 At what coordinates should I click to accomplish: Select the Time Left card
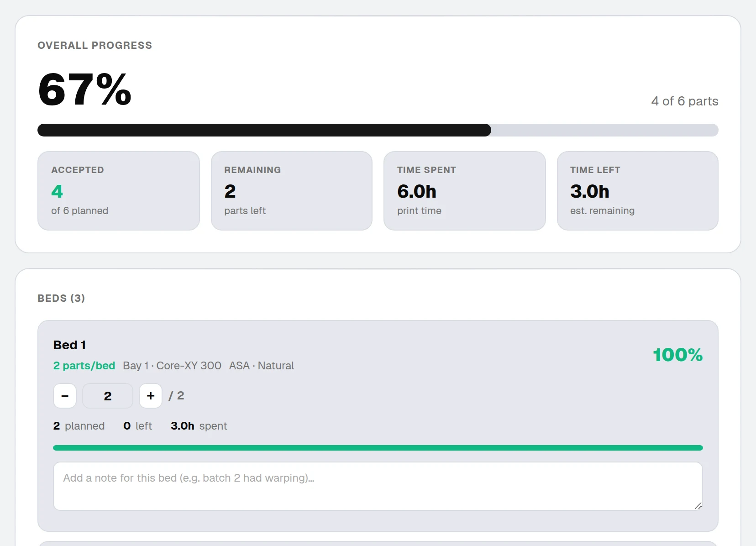(x=638, y=191)
